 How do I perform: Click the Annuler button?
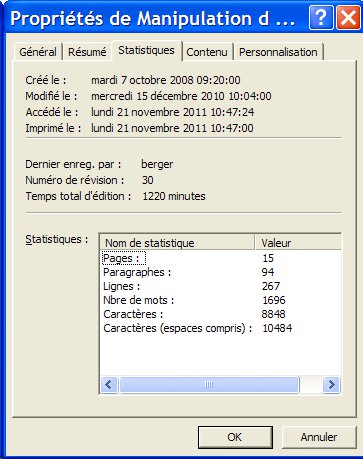319,437
